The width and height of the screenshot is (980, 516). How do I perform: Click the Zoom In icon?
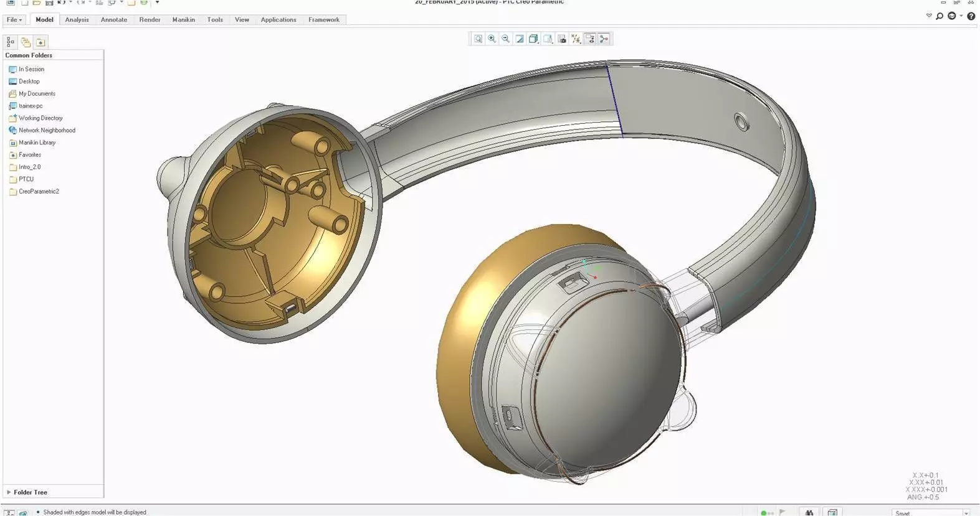click(x=492, y=39)
